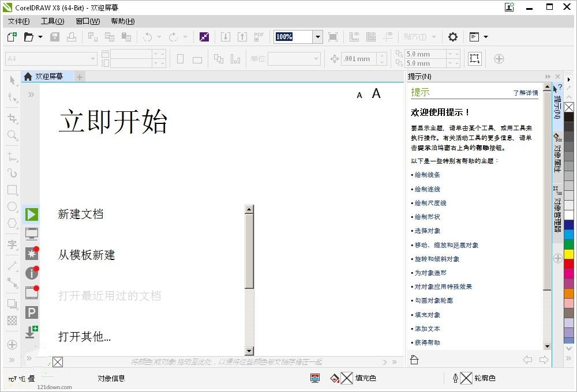Click the Product details info icon
This screenshot has width=577, height=392.
coord(32,273)
